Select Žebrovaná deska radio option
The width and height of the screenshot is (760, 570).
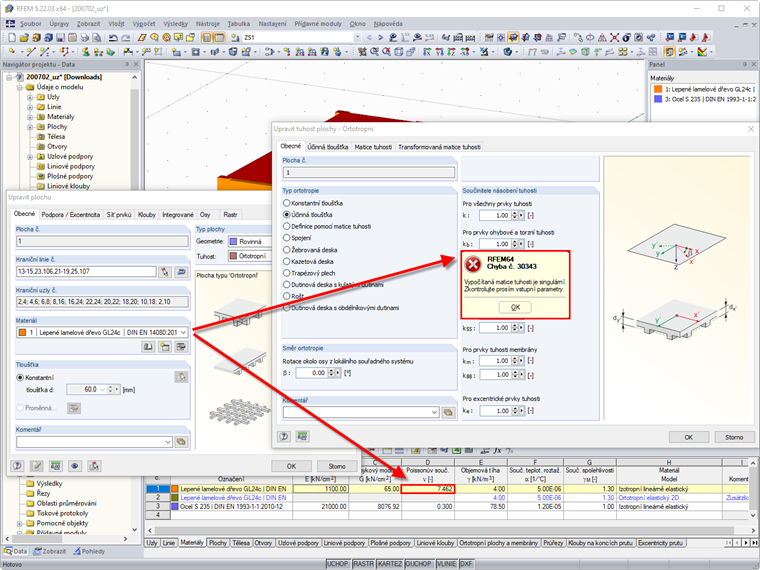tap(286, 250)
